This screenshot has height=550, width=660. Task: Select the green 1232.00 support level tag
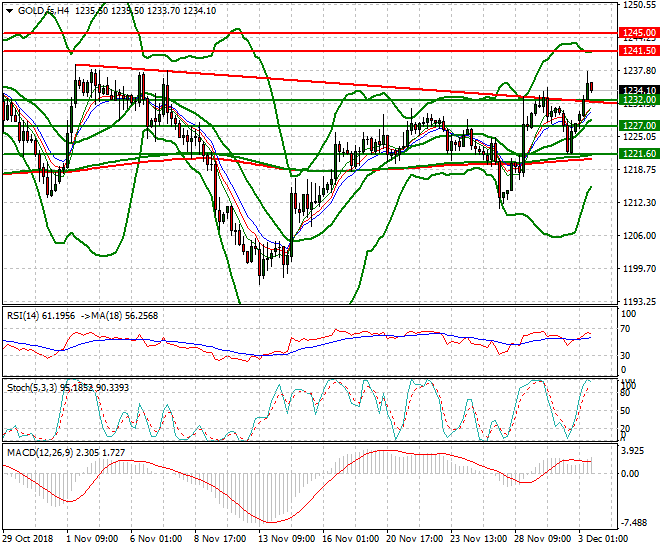[637, 100]
